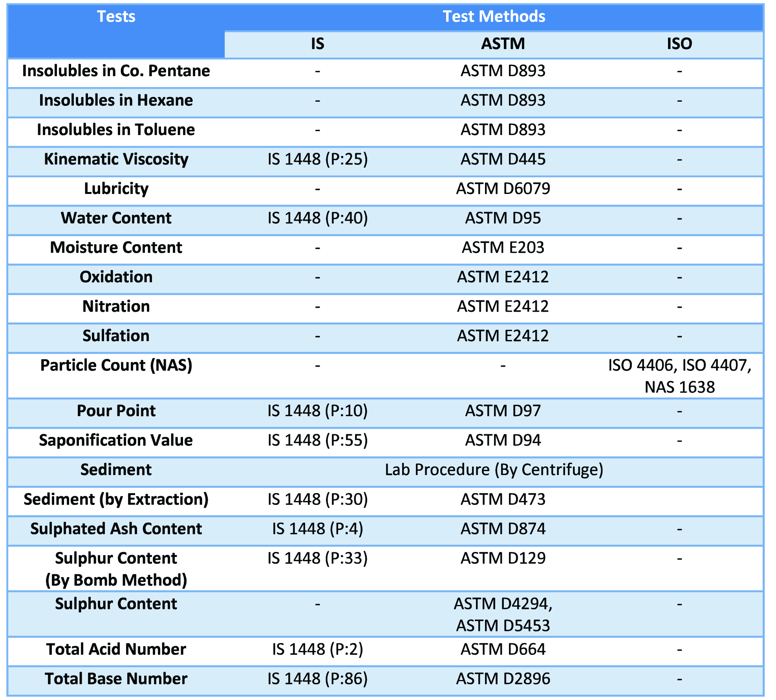Select the Total Base Number row label
This screenshot has width=776, height=700.
pyautogui.click(x=116, y=679)
